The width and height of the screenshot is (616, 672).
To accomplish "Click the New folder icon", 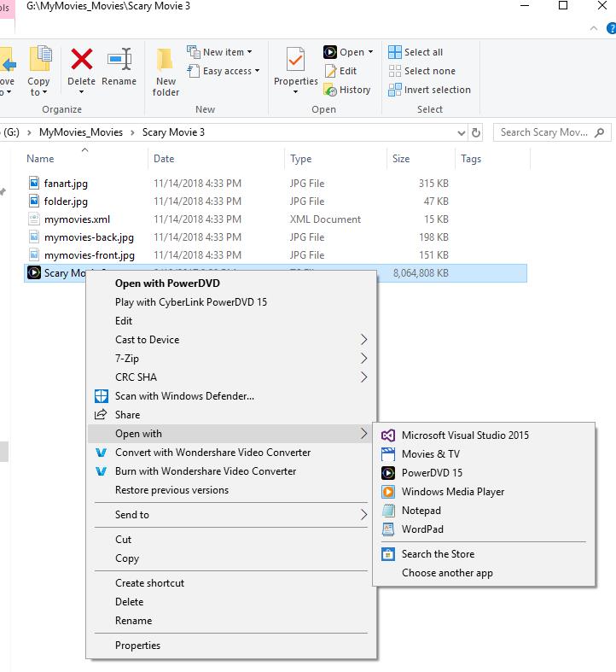I will (x=165, y=60).
